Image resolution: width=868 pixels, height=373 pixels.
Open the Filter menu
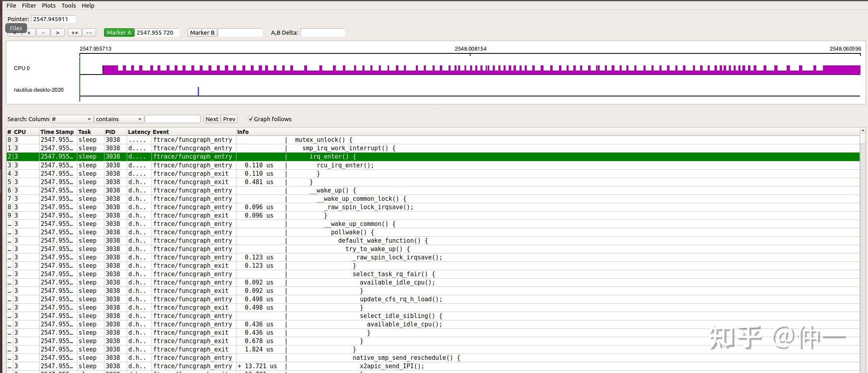click(29, 6)
